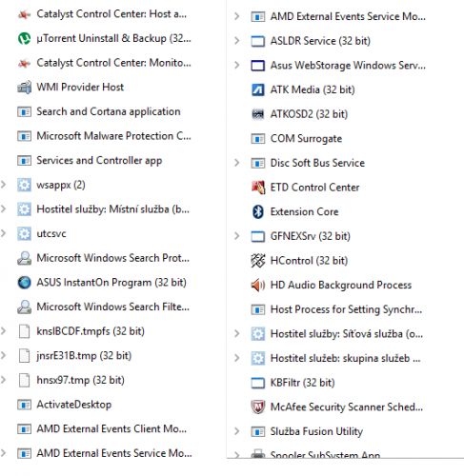Select the KBFiltr (32 bit) text
Viewport: 464px width, 476px height.
coord(302,383)
